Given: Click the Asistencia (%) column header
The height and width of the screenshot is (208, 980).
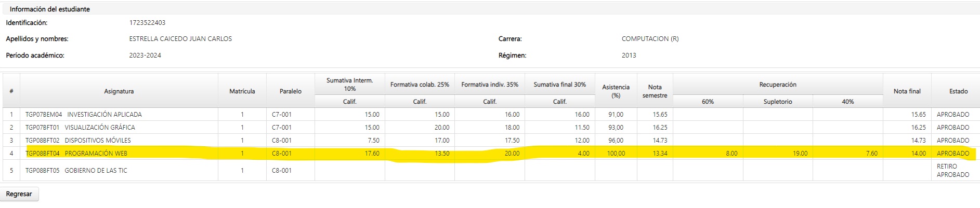Looking at the screenshot, I should tap(616, 91).
